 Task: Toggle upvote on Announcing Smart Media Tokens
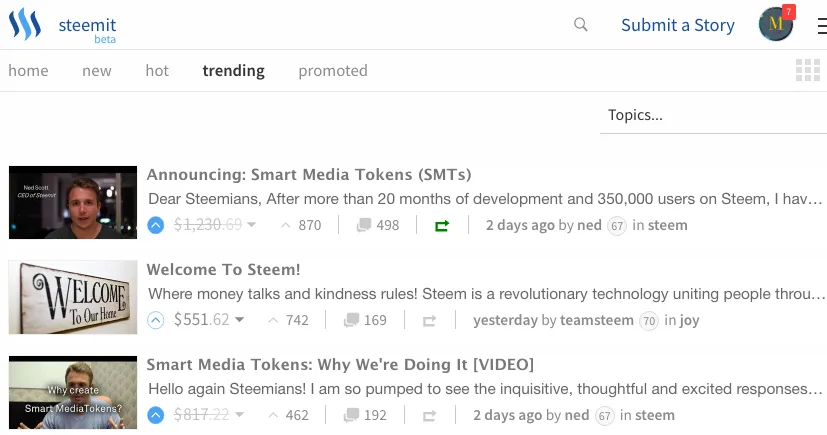coord(156,226)
